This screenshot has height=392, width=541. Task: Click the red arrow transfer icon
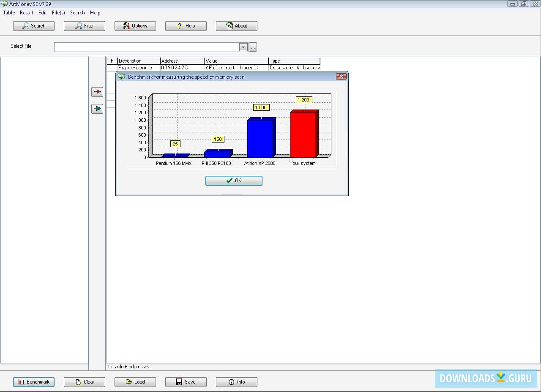pos(97,92)
